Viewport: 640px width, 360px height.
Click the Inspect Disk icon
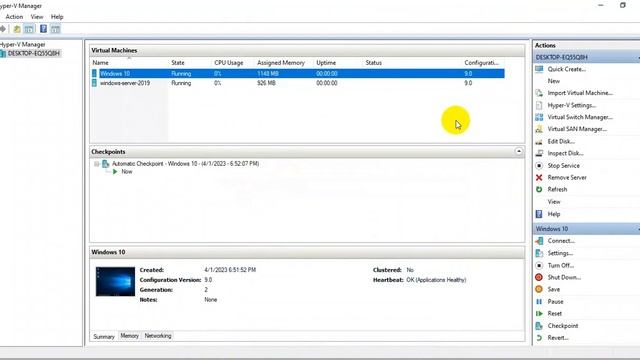539,153
